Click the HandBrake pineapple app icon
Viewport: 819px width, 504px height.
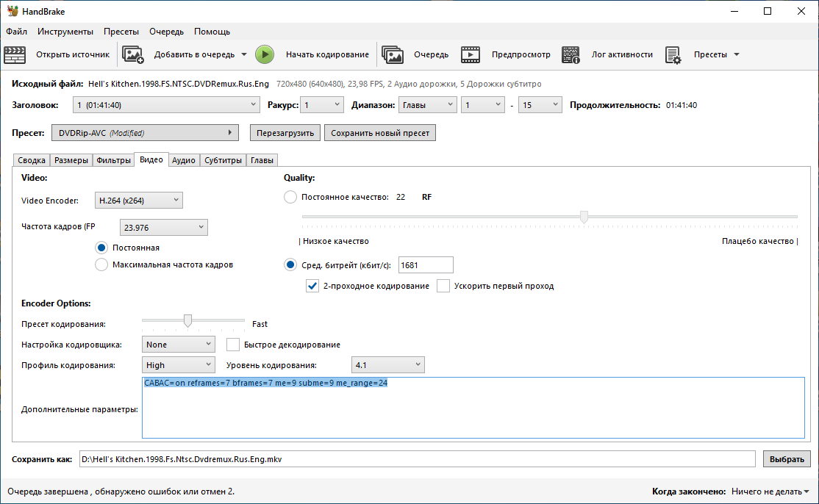[x=12, y=11]
